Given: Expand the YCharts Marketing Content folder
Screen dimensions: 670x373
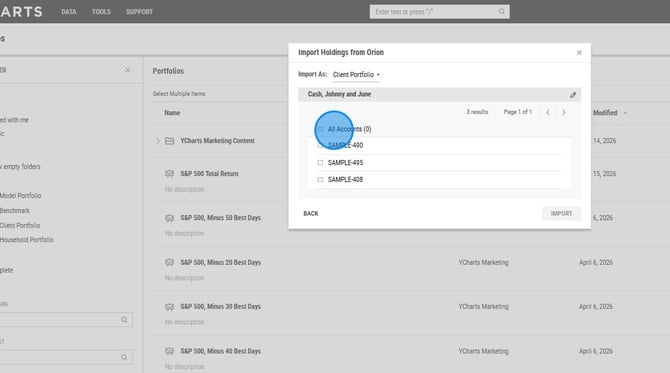Looking at the screenshot, I should pyautogui.click(x=158, y=141).
